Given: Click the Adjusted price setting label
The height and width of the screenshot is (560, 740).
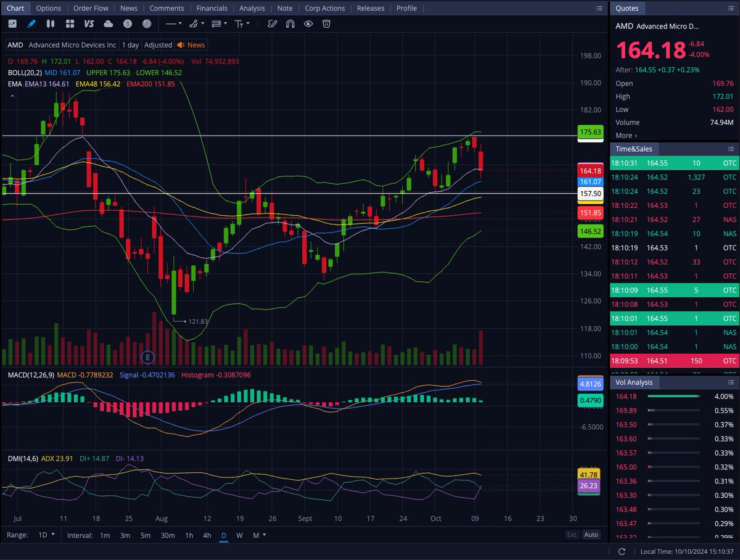Looking at the screenshot, I should click(158, 45).
